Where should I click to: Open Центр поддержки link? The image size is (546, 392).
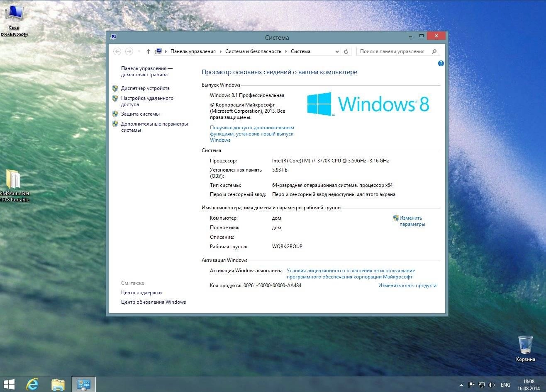(x=141, y=293)
